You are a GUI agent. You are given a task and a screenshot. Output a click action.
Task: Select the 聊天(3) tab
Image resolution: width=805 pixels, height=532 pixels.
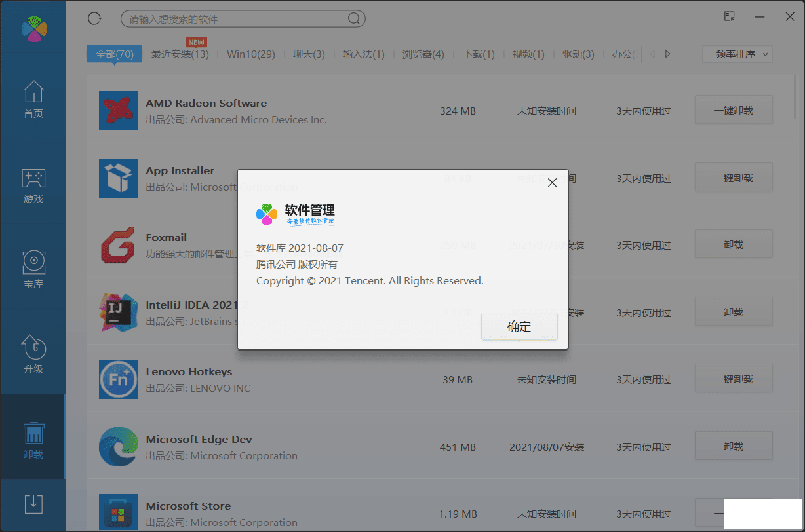(309, 54)
